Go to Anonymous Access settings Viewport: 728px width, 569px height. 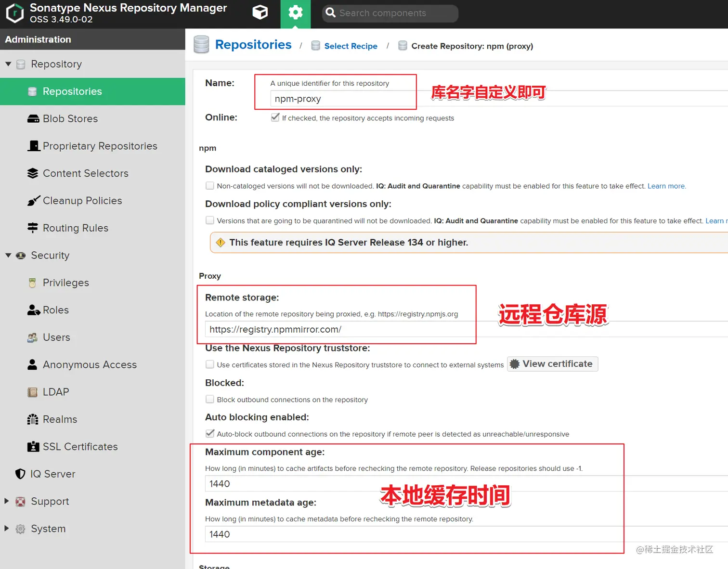coord(92,365)
